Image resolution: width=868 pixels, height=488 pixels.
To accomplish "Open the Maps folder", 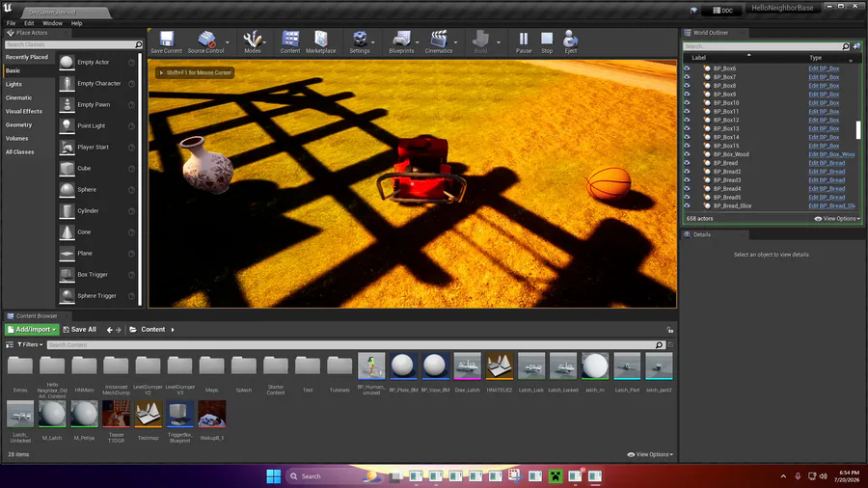I will (x=212, y=372).
